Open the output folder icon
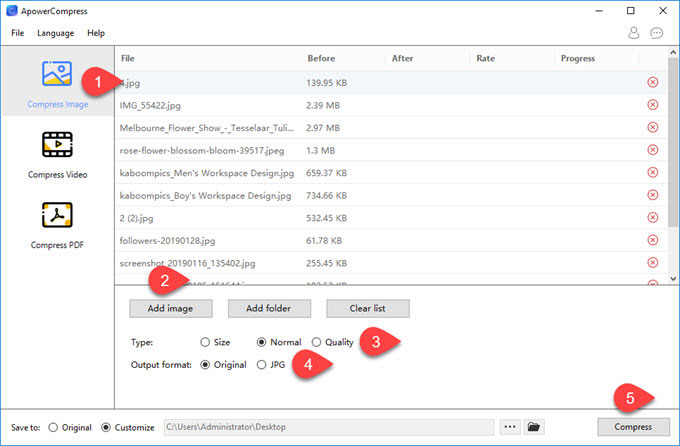Viewport: 680px width, 446px height. click(534, 427)
